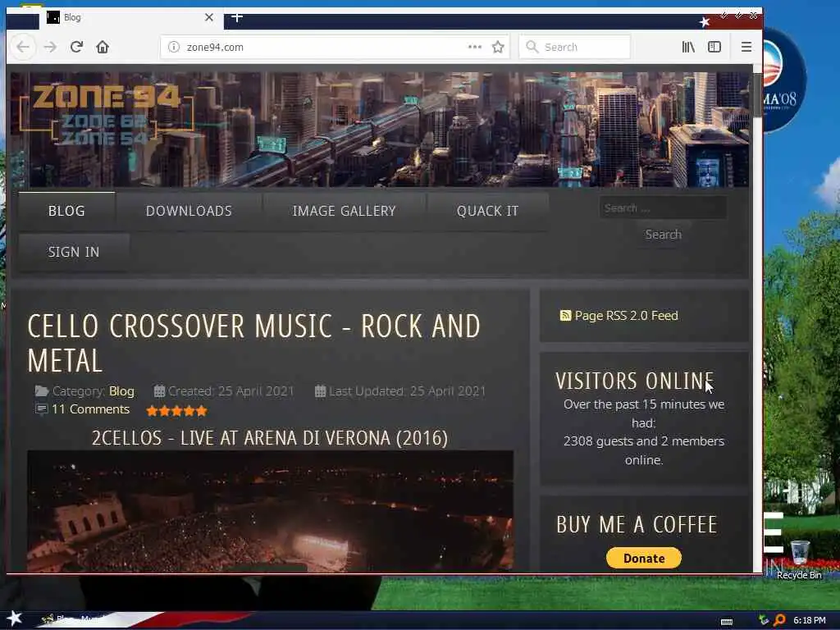This screenshot has width=840, height=630.
Task: Open the page actions three-dot menu
Action: (x=475, y=47)
